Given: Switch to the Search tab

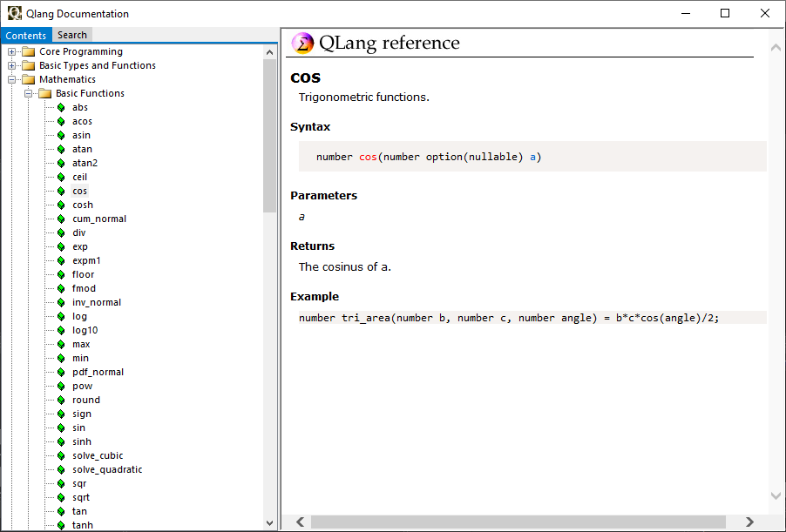Looking at the screenshot, I should pos(72,35).
